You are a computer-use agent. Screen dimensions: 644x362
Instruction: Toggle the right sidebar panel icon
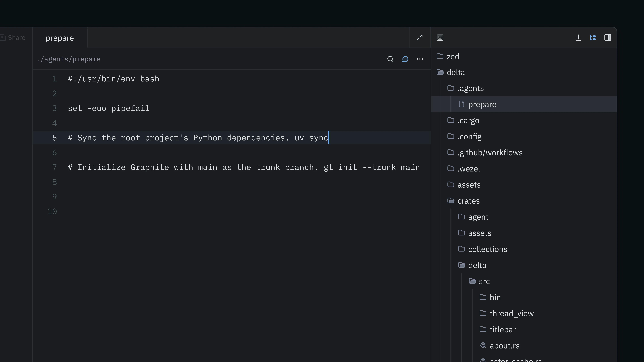pyautogui.click(x=608, y=38)
